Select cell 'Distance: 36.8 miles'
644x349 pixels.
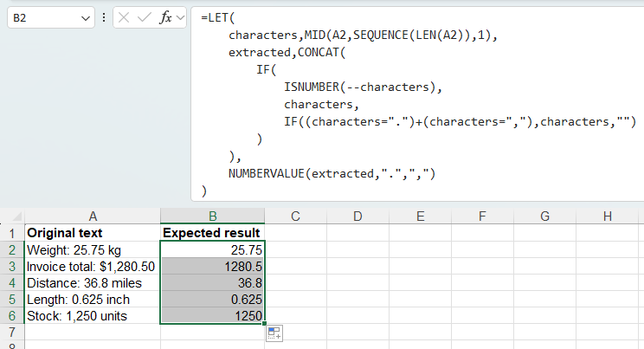tap(93, 283)
